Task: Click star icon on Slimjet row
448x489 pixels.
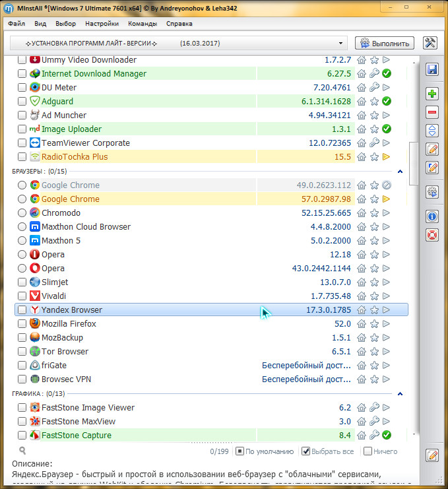Action: (x=374, y=282)
